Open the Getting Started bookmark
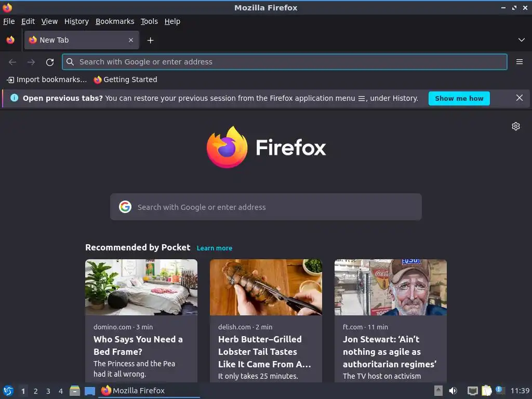 [x=126, y=79]
